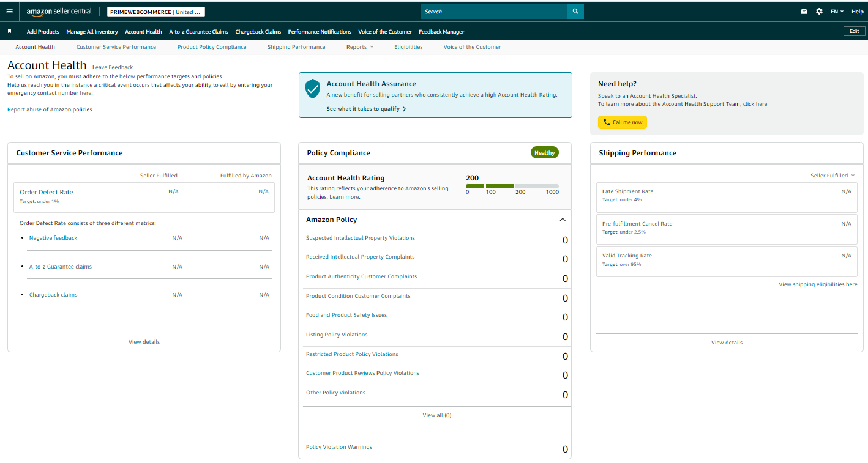Open the Chargeback claims metric
This screenshot has width=868, height=463.
pos(53,295)
